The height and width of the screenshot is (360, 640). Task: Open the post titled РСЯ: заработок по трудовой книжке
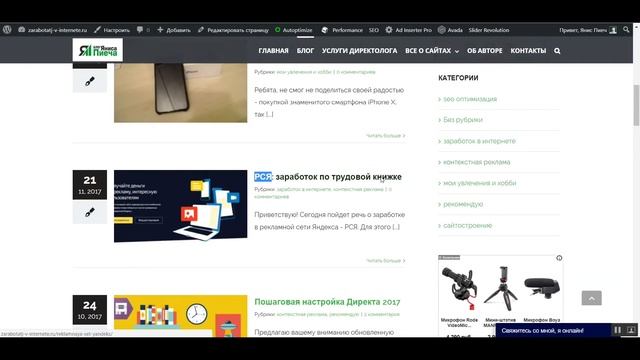click(328, 177)
